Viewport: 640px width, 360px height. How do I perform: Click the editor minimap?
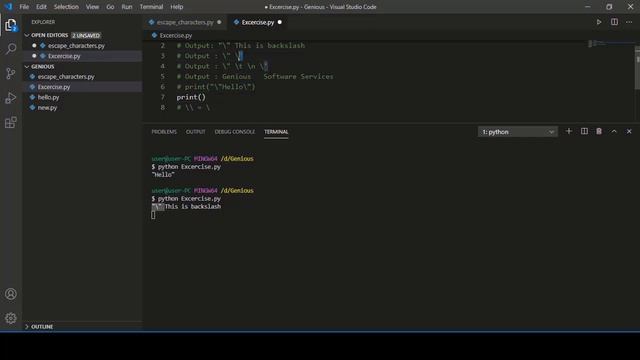(610, 43)
